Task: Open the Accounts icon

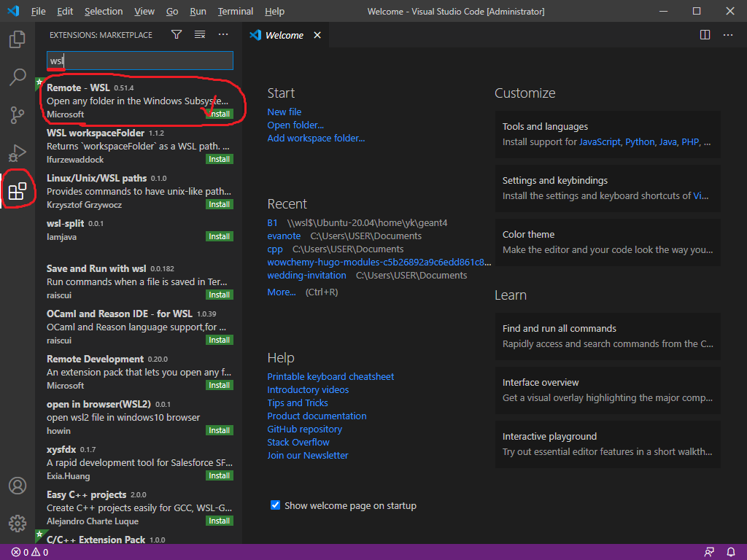Action: (x=18, y=486)
